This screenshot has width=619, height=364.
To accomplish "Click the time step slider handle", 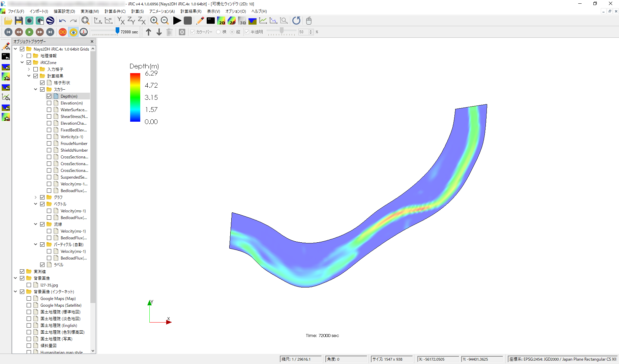I will (117, 31).
